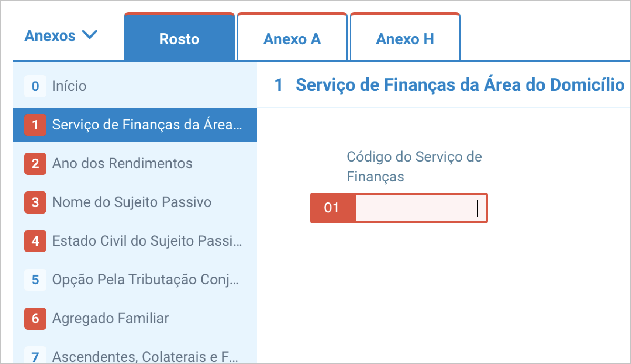Click the number 0 badge for Início
The height and width of the screenshot is (364, 631).
coord(35,86)
